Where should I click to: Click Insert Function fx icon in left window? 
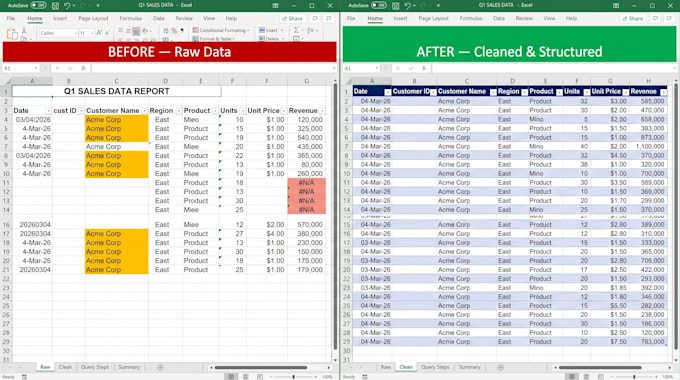coord(83,68)
